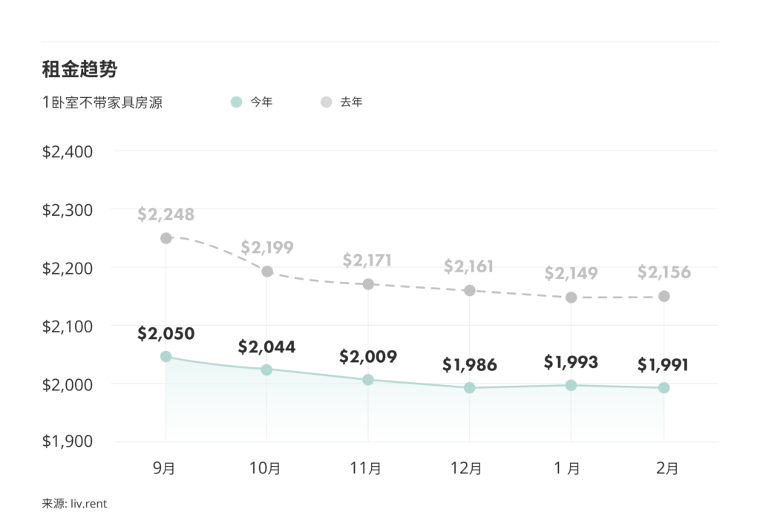Click the 租金趋势 chart title
760x532 pixels.
[79, 70]
